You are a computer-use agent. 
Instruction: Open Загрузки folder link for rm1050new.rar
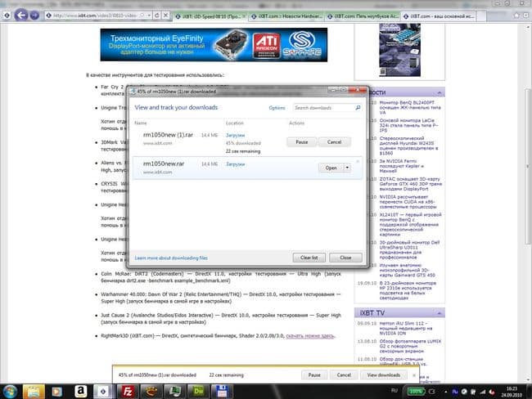[235, 164]
